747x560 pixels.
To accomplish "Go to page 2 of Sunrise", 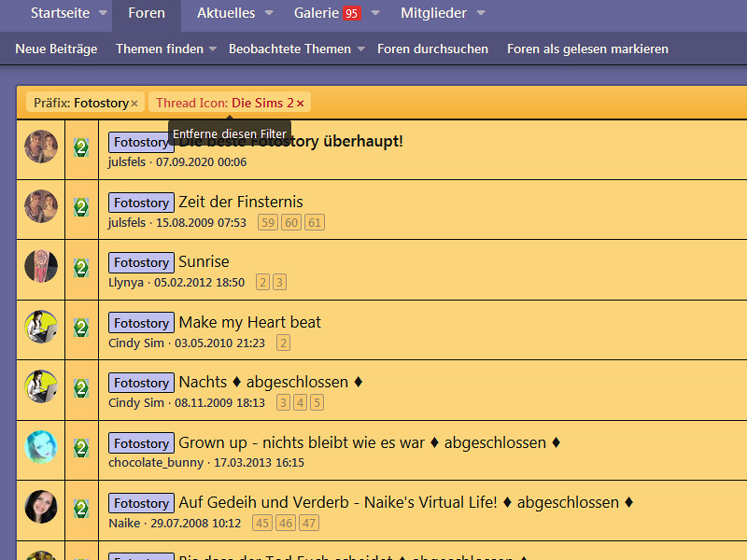I will [x=263, y=283].
